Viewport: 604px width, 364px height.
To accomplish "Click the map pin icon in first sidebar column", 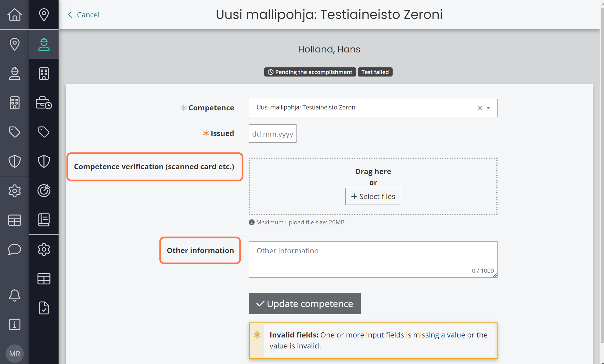I will click(15, 44).
